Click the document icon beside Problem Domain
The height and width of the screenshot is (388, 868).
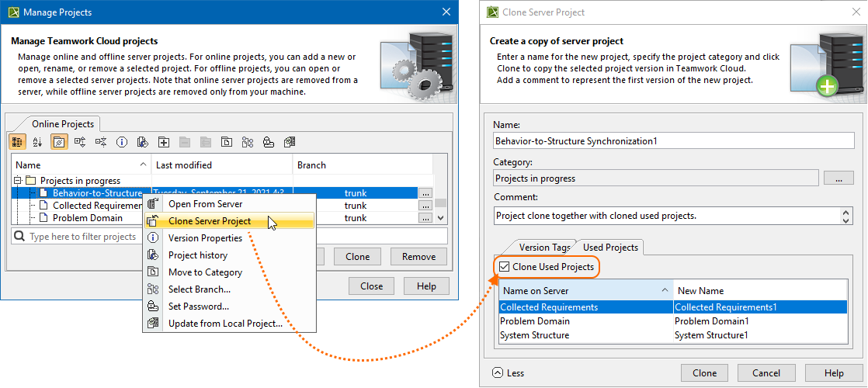[x=43, y=217]
